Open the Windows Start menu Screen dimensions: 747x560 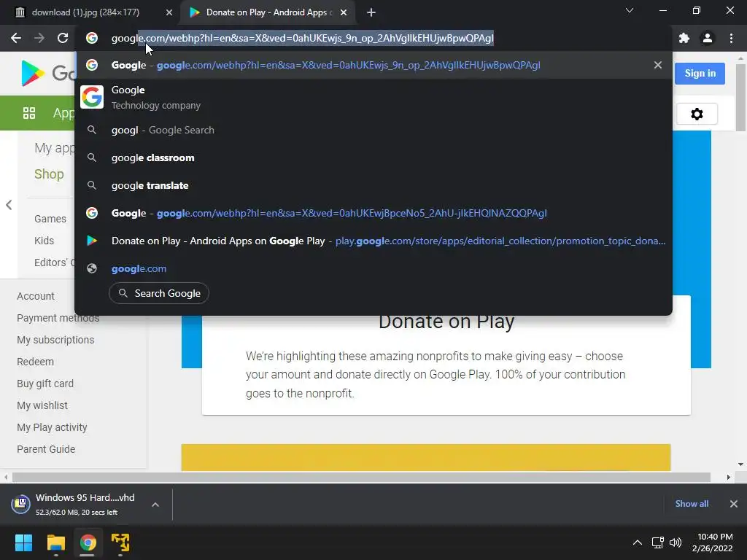23,542
